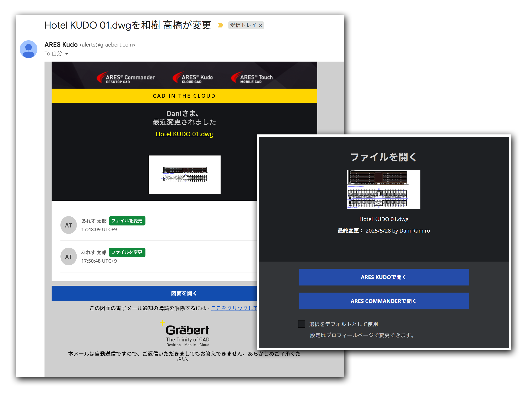This screenshot has width=532, height=398.
Task: Click the ARES COMMANDERで開く button
Action: point(384,301)
